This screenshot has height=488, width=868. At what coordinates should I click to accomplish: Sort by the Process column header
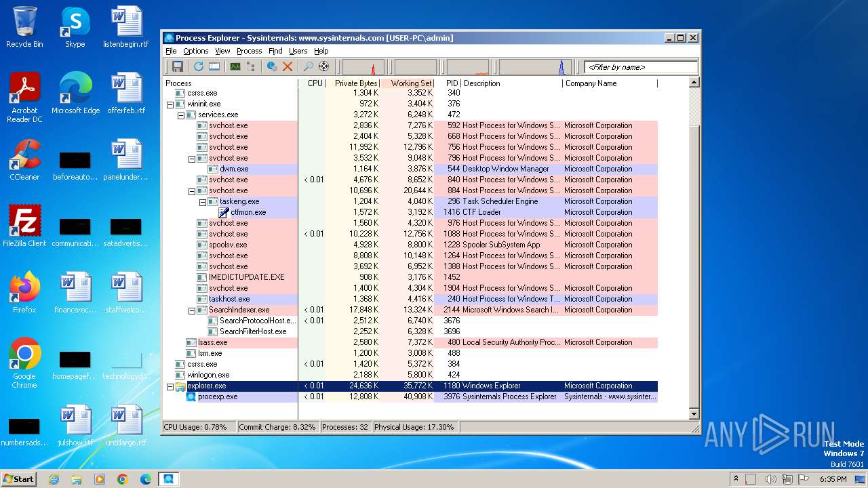coord(231,83)
